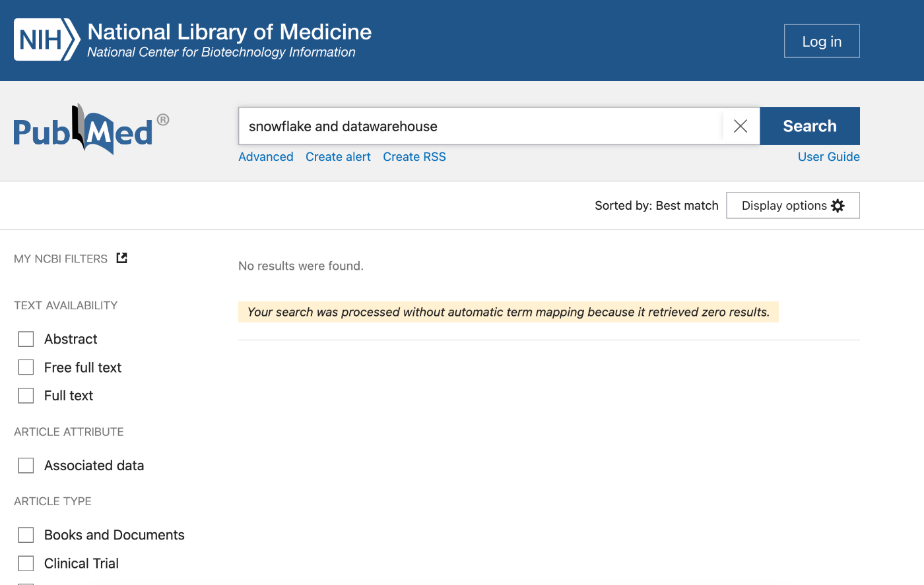Click the NIH logo icon
Screen dimensions: 924x585
tap(47, 40)
